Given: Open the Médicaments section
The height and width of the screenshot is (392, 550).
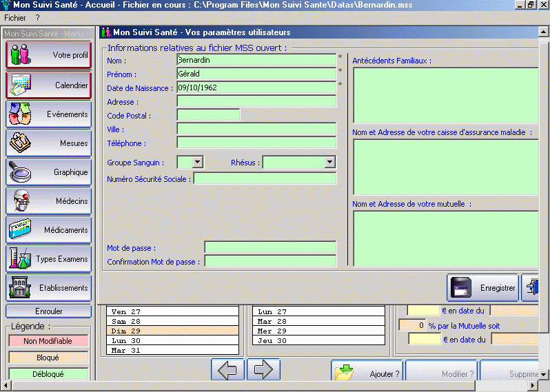Looking at the screenshot, I should [49, 230].
